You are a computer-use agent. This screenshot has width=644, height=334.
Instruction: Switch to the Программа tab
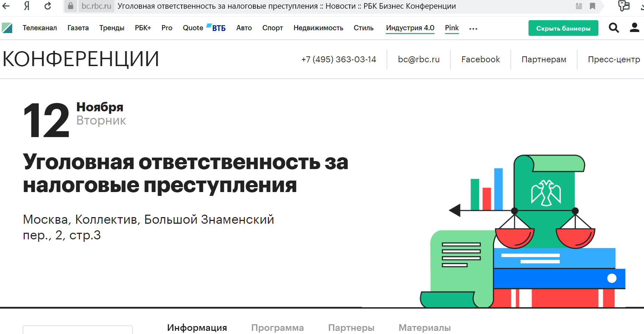click(x=278, y=327)
